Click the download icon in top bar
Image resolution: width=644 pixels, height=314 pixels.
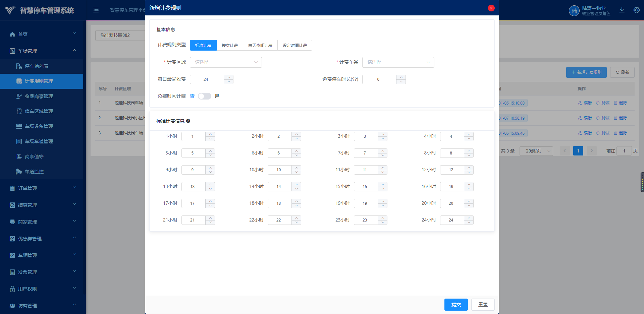pyautogui.click(x=622, y=10)
